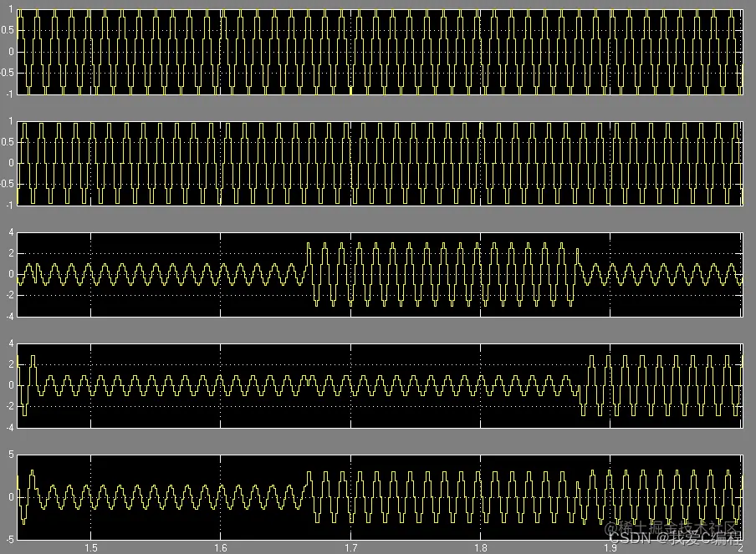Viewport: 756px width, 554px height.
Task: Click the 0.5 y-axis label of top plot
Action: pyautogui.click(x=8, y=30)
